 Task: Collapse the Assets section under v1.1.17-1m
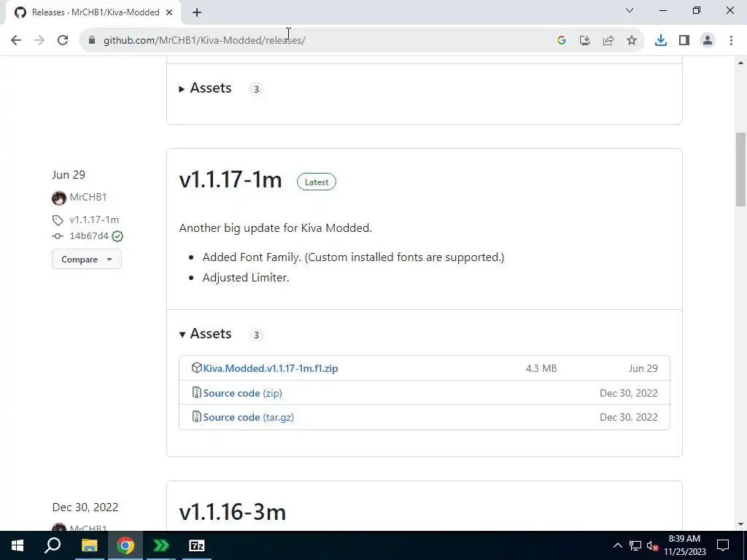(206, 334)
